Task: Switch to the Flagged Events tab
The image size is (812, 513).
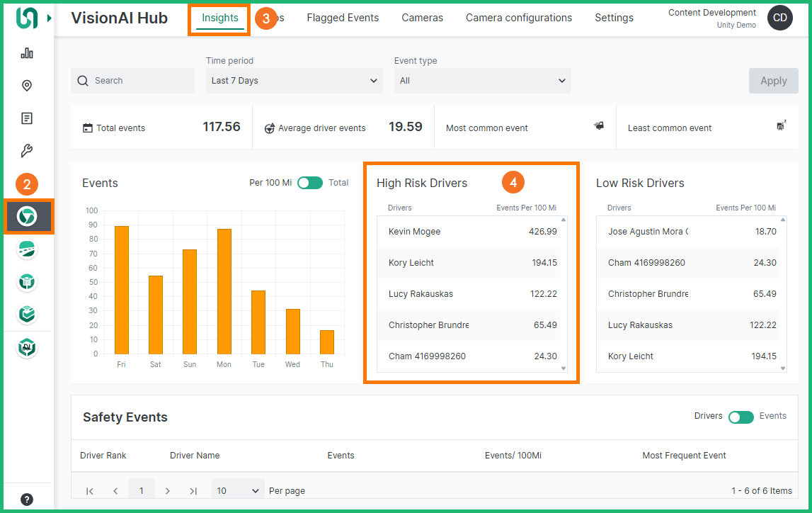Action: coord(343,18)
